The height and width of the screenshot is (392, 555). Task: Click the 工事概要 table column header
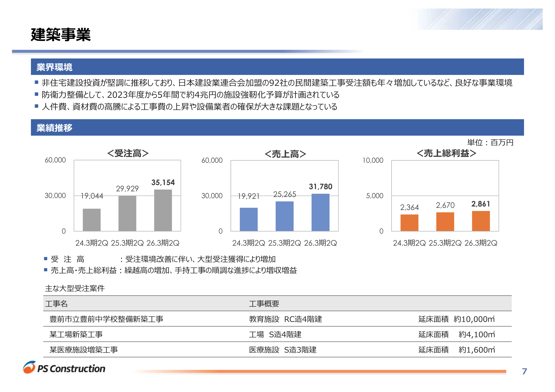(264, 304)
